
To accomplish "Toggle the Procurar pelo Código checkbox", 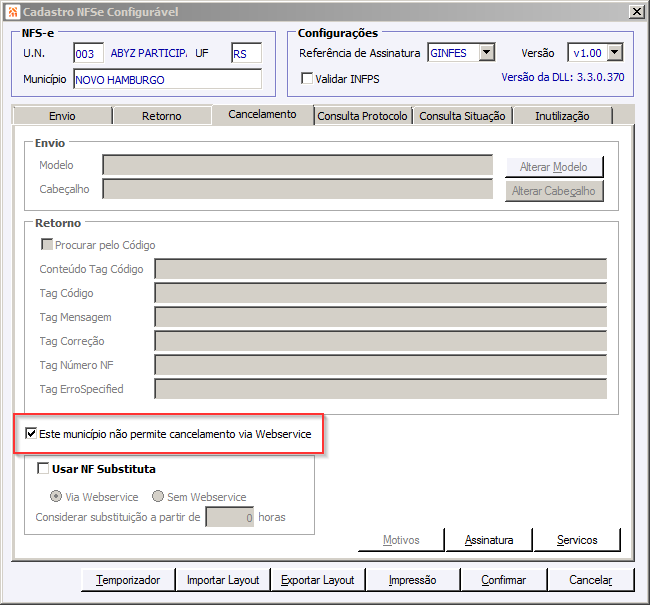I will (47, 244).
